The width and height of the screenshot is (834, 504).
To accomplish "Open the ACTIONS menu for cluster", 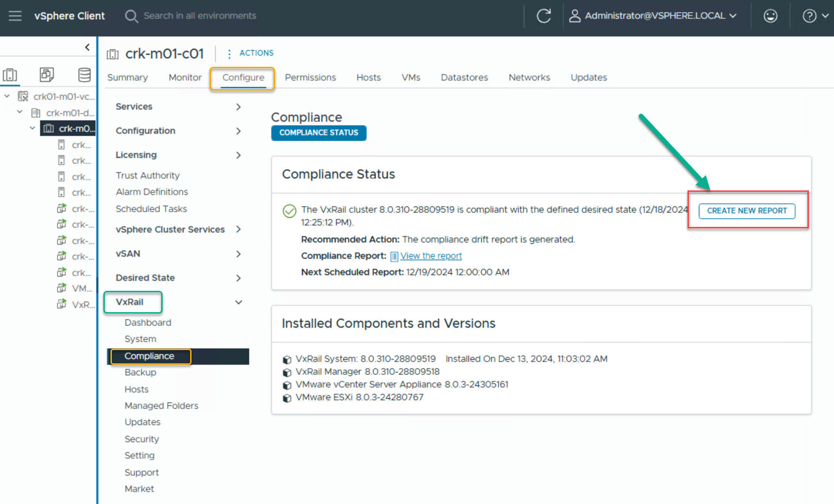I will pos(250,53).
